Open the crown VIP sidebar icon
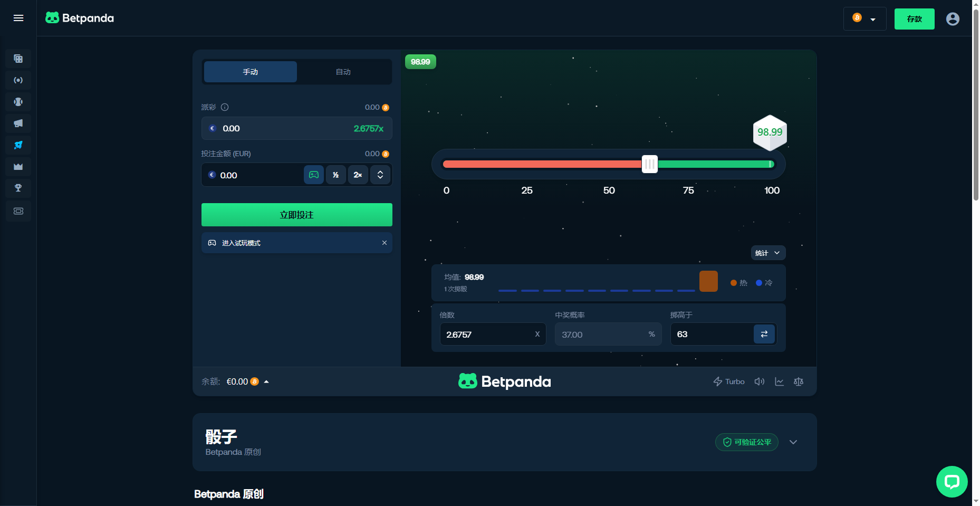The image size is (980, 506). pos(18,167)
